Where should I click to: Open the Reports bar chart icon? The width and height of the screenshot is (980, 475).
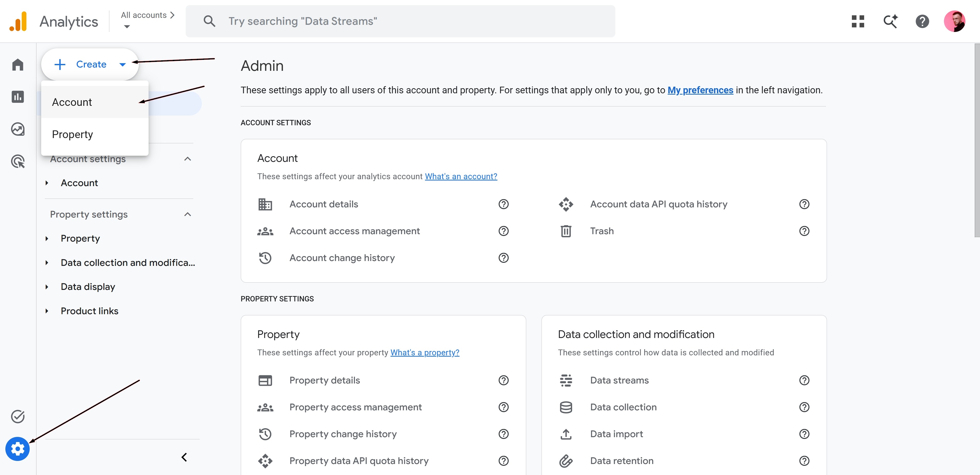click(x=17, y=97)
